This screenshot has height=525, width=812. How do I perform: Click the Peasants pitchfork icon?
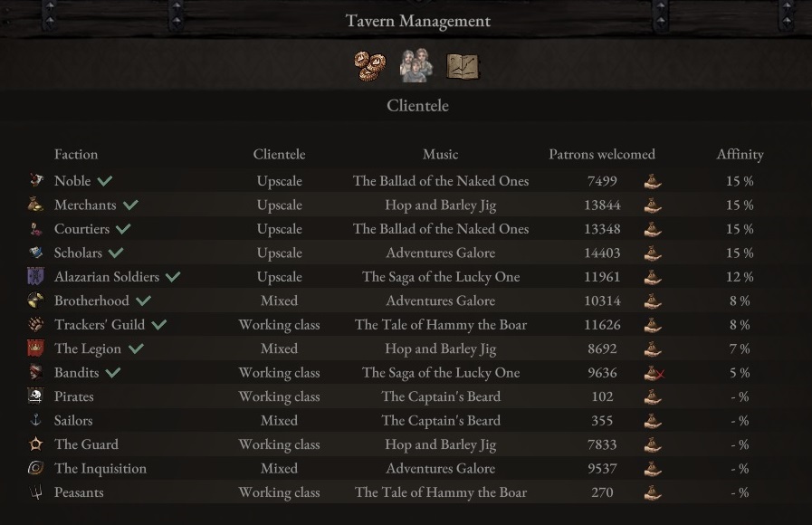(x=35, y=492)
